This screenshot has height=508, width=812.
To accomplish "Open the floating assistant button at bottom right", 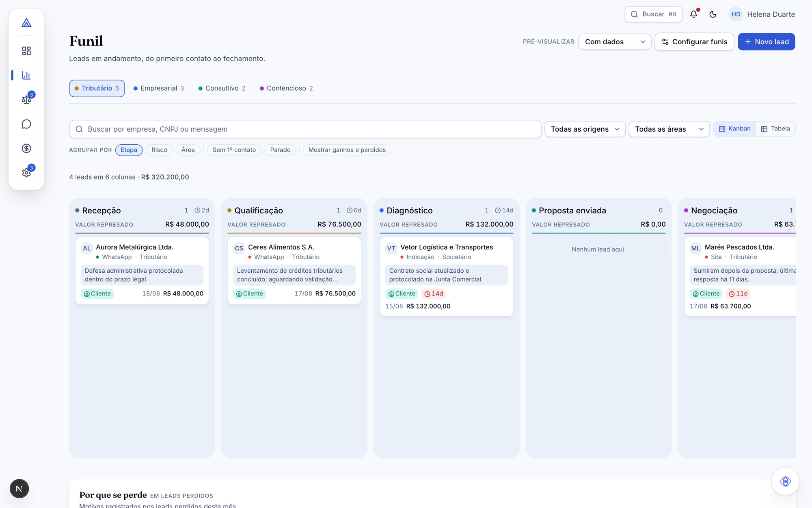I will tap(785, 482).
